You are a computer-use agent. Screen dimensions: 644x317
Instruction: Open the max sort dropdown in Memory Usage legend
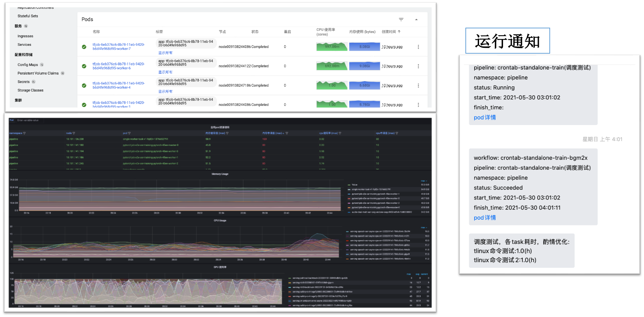point(424,181)
